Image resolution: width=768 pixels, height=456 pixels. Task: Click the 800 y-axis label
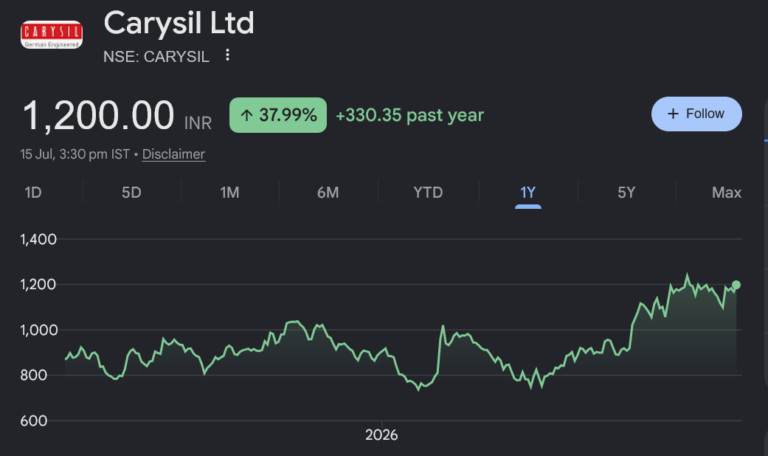[33, 375]
